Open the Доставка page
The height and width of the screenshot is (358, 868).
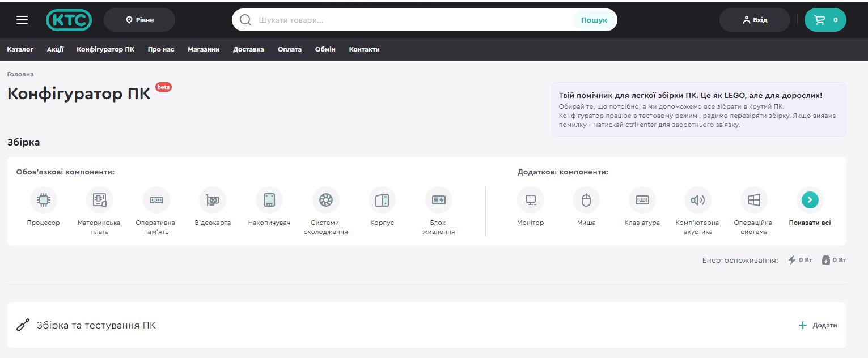248,49
